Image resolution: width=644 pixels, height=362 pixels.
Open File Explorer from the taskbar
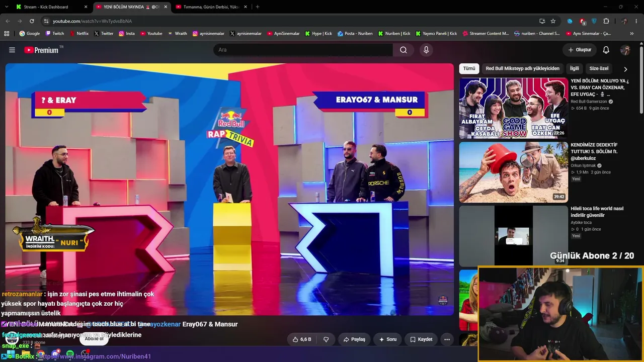click(x=26, y=354)
